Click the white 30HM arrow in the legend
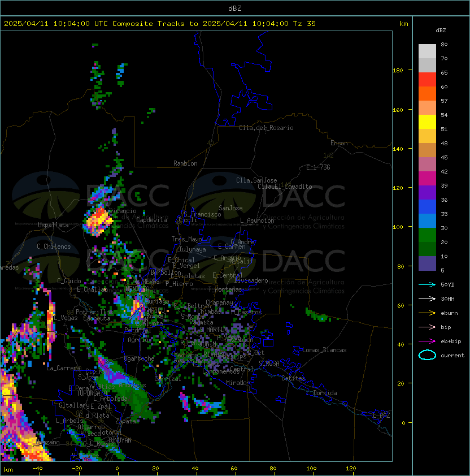The width and height of the screenshot is (470, 476). click(x=427, y=298)
